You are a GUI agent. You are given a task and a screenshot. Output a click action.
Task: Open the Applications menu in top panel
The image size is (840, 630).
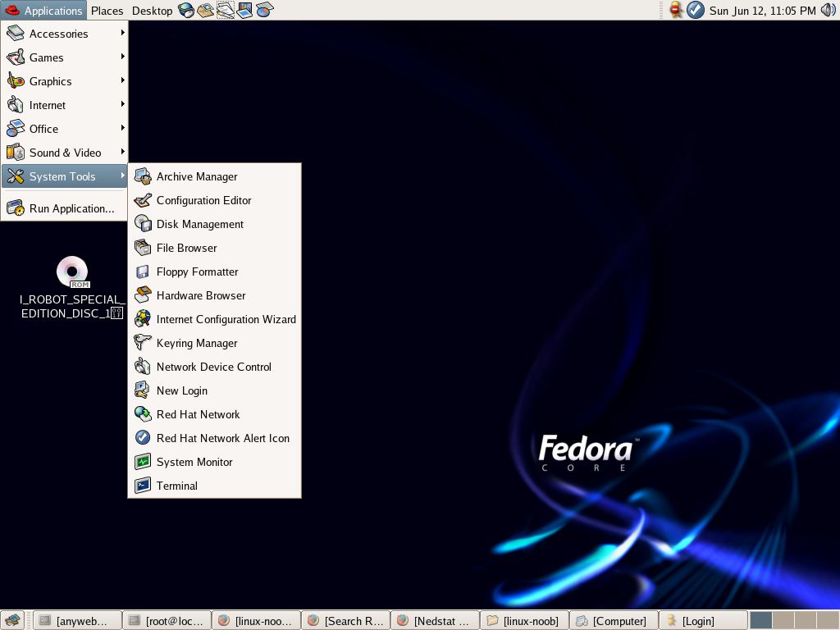tap(43, 10)
